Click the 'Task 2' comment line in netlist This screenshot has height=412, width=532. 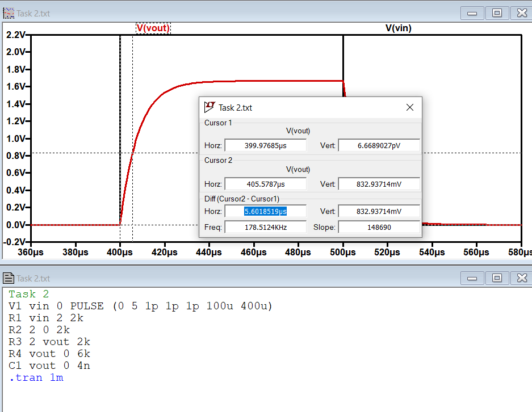tap(29, 294)
